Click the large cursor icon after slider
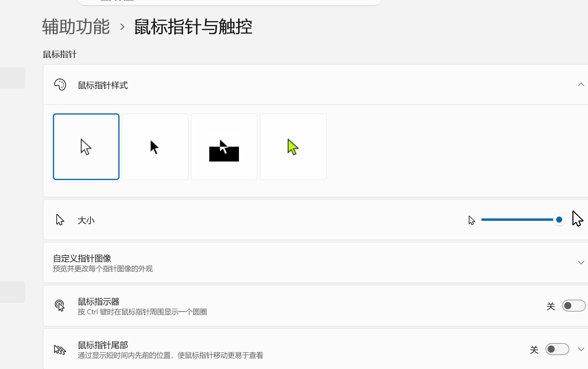 [578, 219]
